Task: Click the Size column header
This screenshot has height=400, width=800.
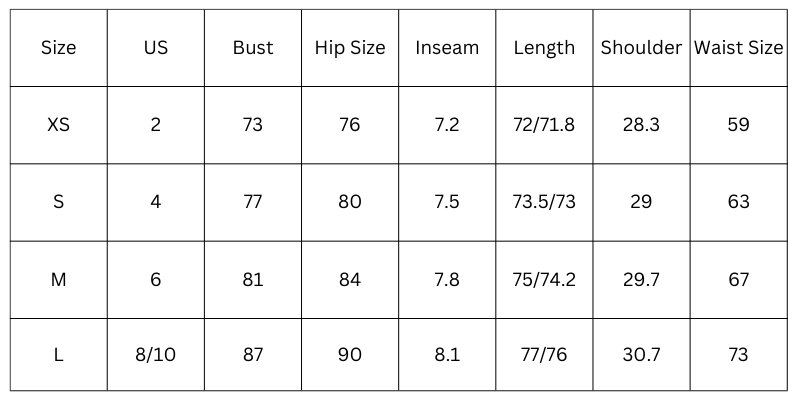Action: (58, 48)
